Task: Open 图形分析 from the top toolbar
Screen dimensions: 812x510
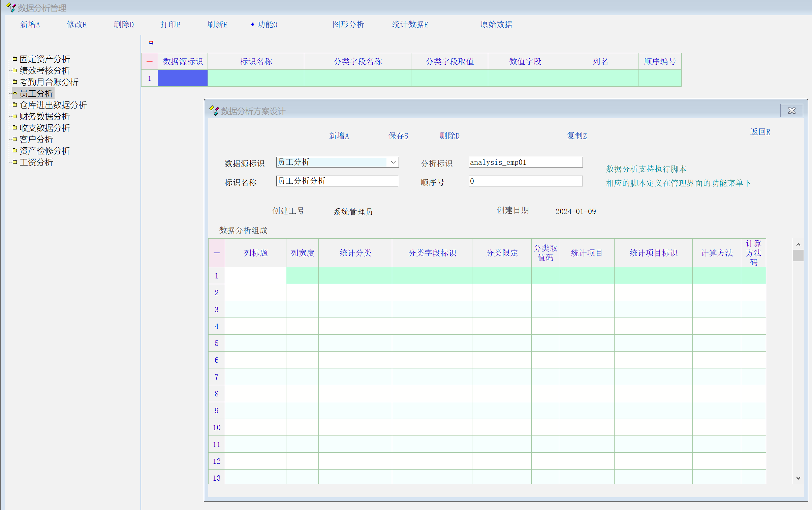Action: (348, 24)
